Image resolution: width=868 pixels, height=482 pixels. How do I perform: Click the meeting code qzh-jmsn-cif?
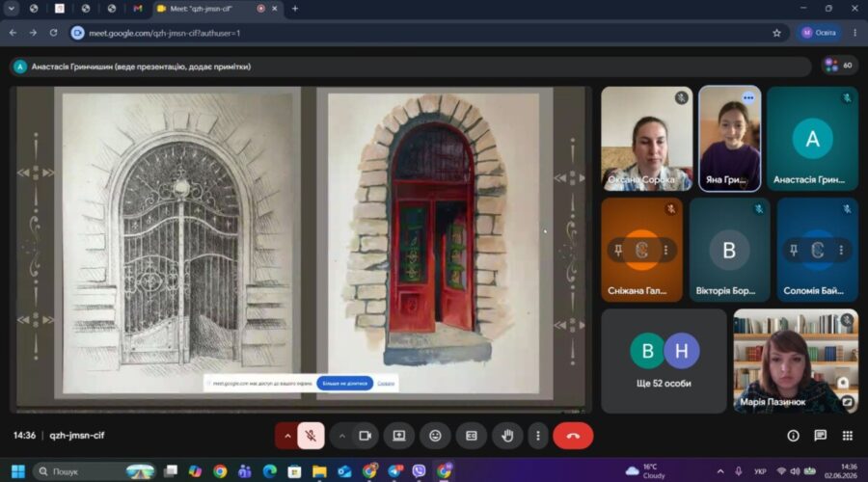point(77,436)
